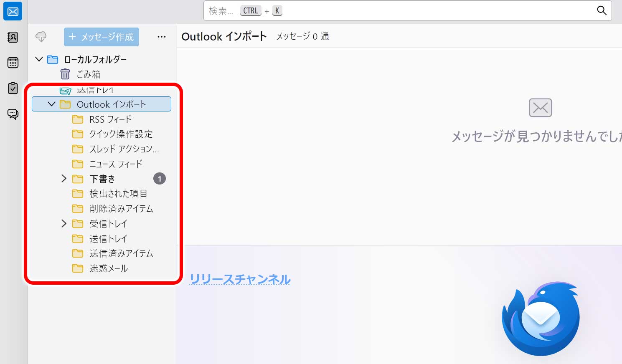
Task: Click the メッセージ作成 button
Action: click(102, 37)
